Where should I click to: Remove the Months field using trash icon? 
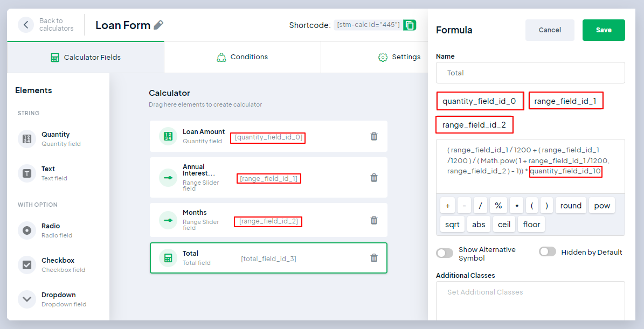coord(374,220)
